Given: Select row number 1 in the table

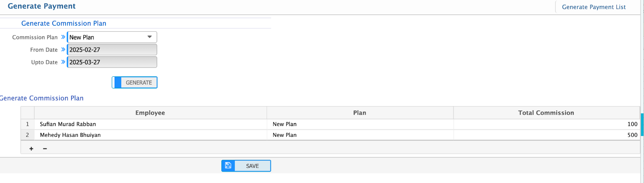Looking at the screenshot, I should [27, 124].
